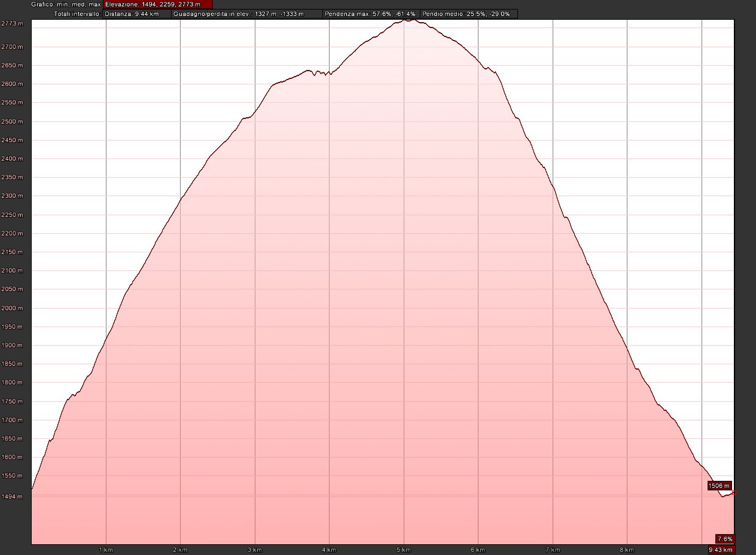Click the 1506 m elevation tooltip
The height and width of the screenshot is (555, 756).
[x=720, y=486]
